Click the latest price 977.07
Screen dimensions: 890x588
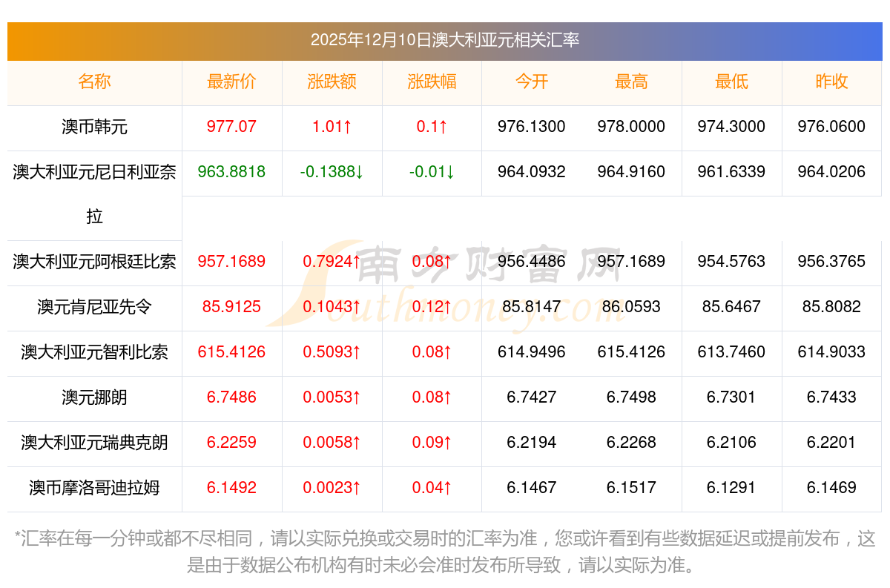(x=231, y=127)
